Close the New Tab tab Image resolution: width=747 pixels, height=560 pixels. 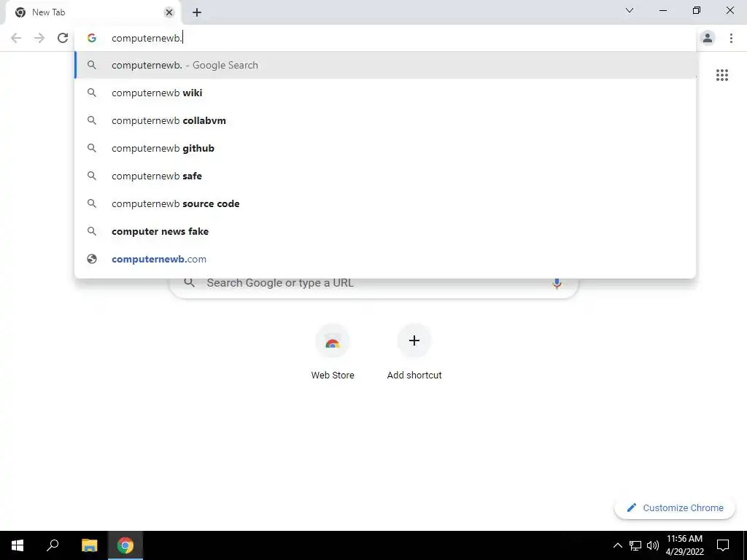click(169, 13)
